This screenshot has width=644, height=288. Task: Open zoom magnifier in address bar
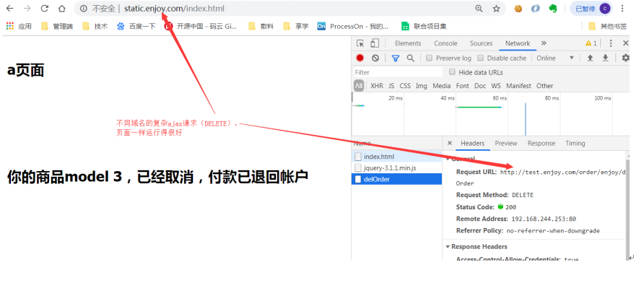coord(479,9)
